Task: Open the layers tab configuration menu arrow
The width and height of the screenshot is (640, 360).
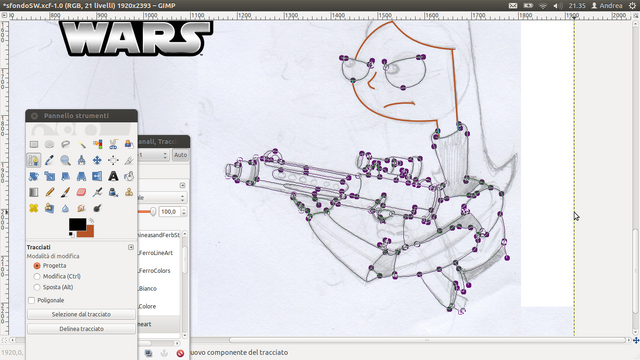Action: click(182, 185)
